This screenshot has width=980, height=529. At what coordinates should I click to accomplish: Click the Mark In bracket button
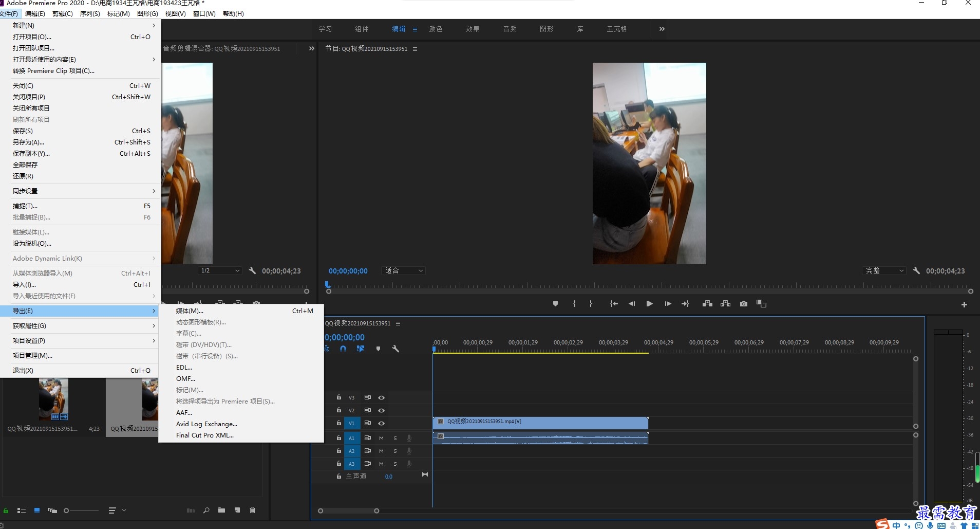574,304
